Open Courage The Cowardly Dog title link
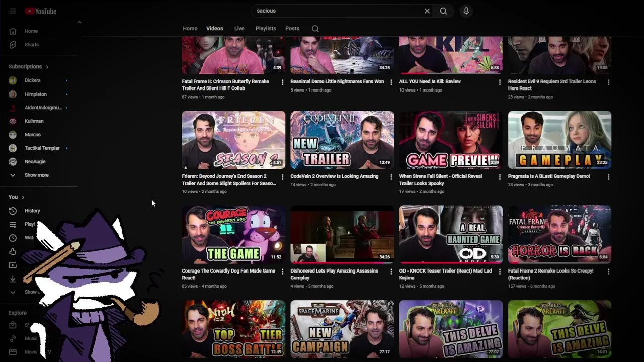The height and width of the screenshot is (362, 644). tap(228, 274)
